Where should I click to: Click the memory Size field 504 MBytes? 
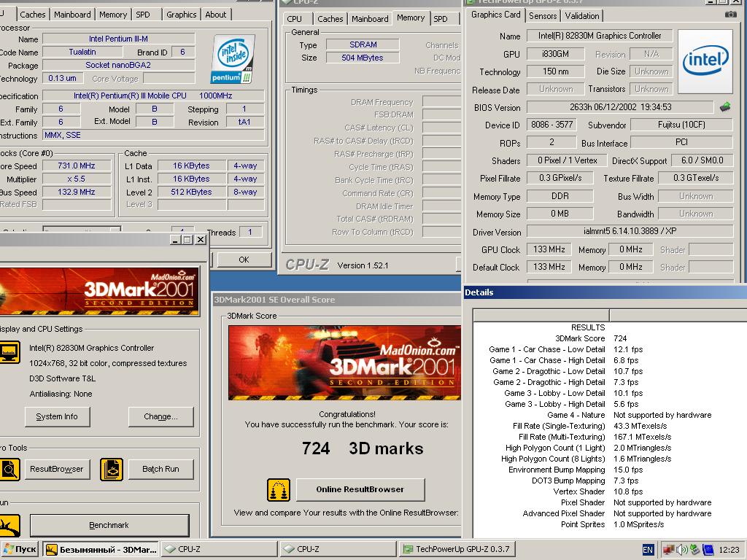363,58
